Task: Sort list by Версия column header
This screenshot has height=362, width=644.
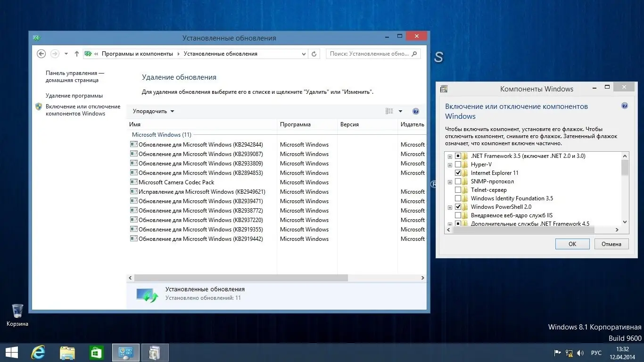Action: coord(367,124)
